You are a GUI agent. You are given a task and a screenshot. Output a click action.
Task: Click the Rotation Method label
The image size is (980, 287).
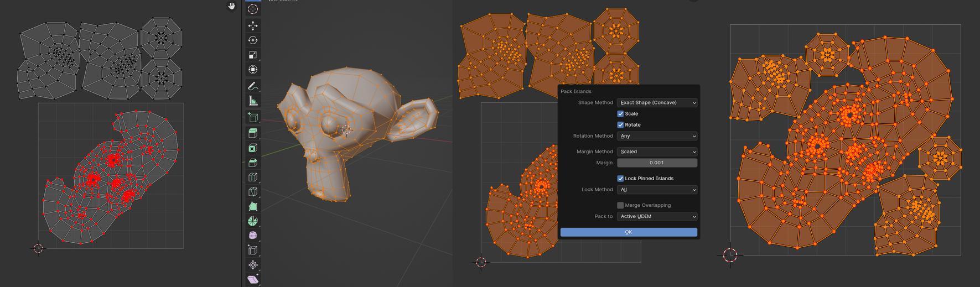click(593, 135)
